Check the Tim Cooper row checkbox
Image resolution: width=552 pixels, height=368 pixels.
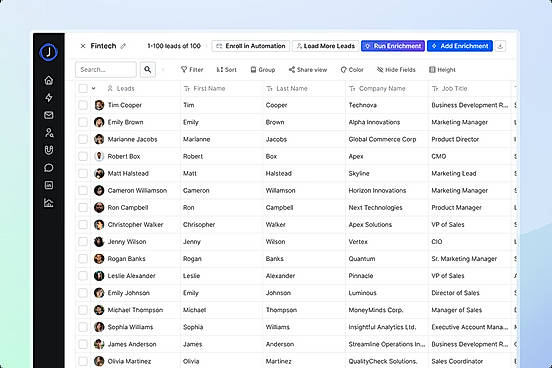[83, 105]
